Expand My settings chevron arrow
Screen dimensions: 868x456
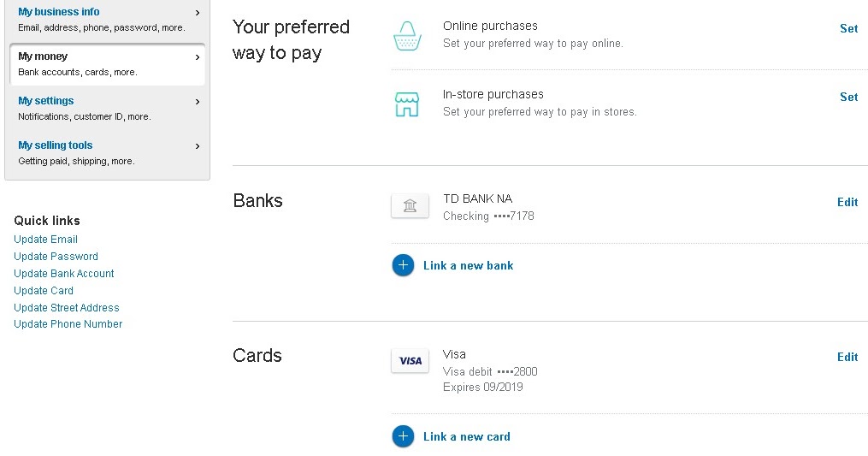click(198, 102)
